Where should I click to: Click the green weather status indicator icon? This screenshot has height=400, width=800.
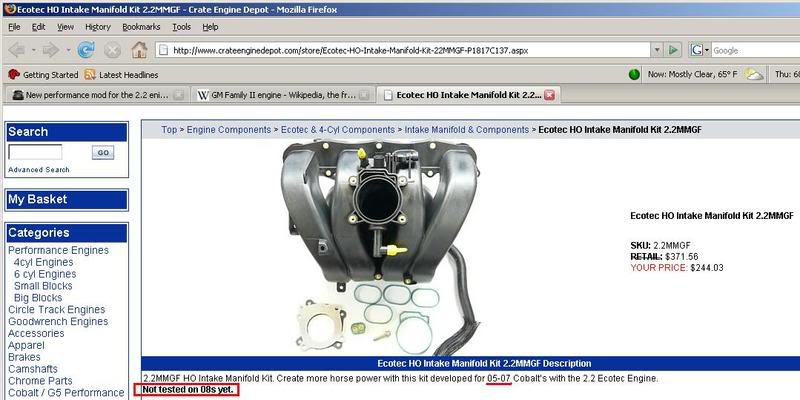[634, 74]
